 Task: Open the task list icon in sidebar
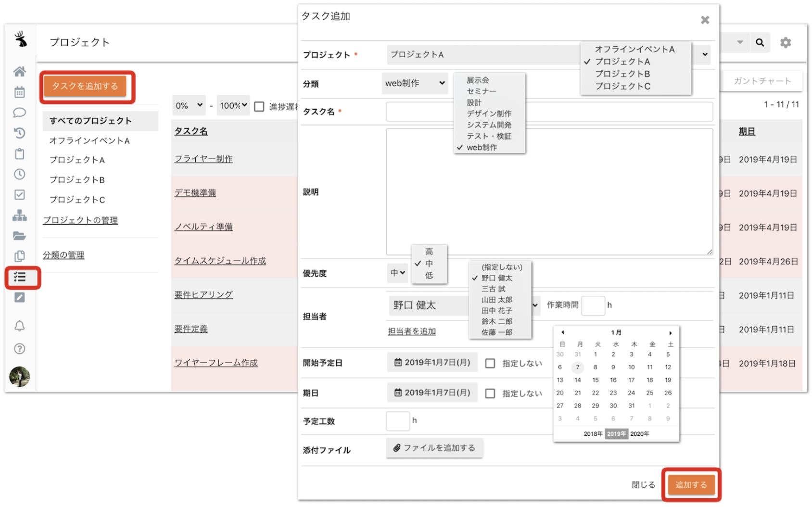tap(20, 277)
